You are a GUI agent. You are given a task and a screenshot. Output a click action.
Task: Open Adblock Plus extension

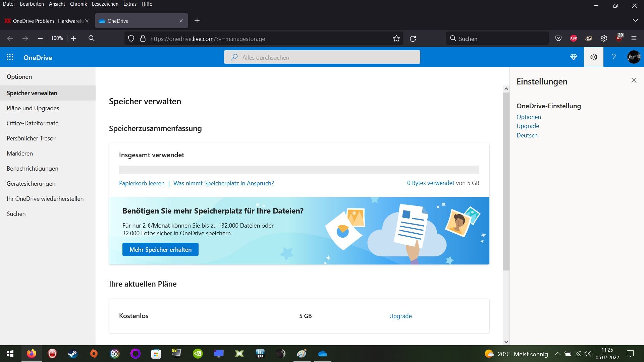574,39
